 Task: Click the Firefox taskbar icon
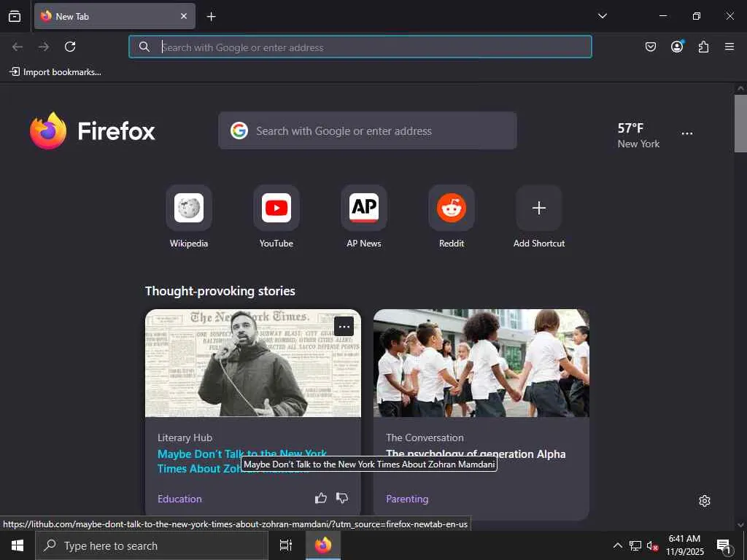(323, 545)
